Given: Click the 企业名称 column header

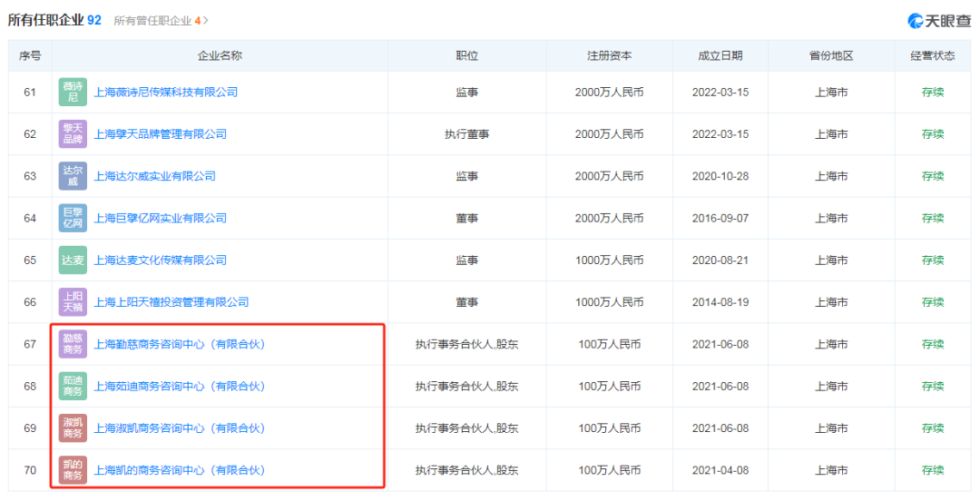Looking at the screenshot, I should tap(220, 55).
